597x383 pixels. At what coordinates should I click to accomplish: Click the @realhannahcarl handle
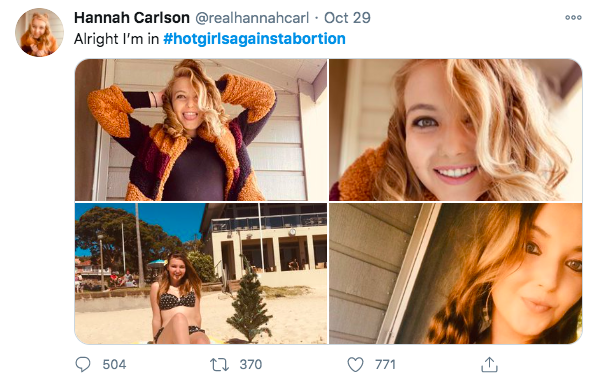point(252,18)
